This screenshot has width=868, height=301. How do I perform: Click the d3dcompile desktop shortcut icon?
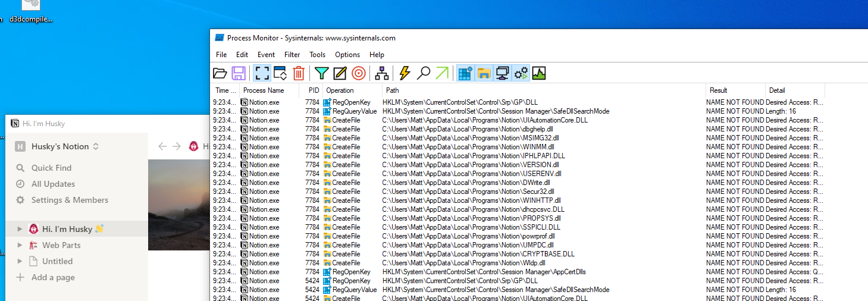[31, 5]
